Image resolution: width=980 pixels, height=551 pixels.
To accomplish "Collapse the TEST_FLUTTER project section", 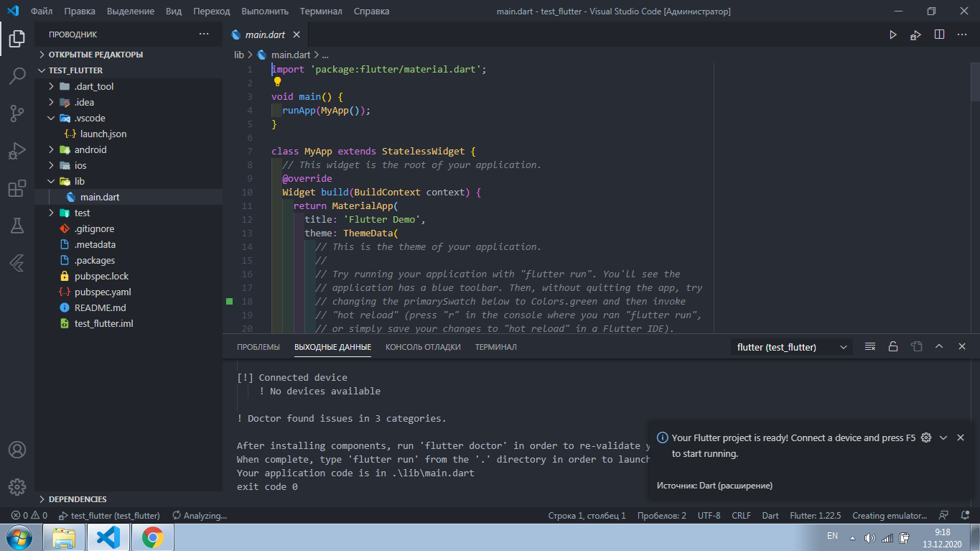I will pos(129,70).
